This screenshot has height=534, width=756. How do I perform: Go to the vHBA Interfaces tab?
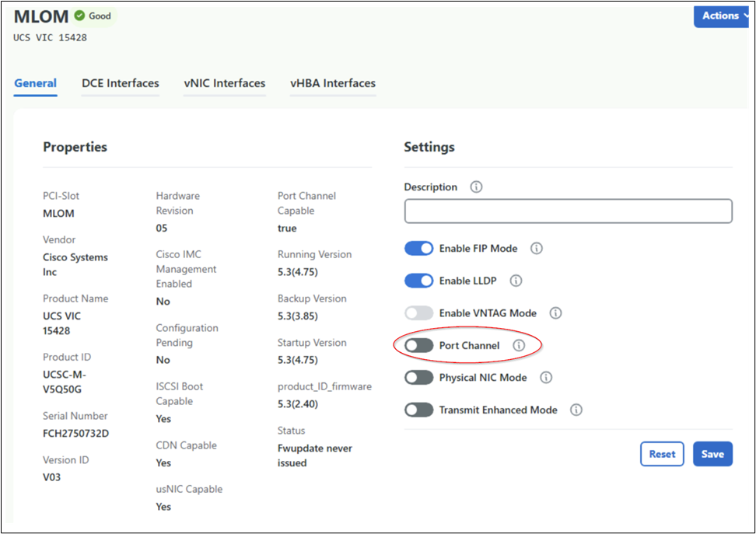point(333,83)
